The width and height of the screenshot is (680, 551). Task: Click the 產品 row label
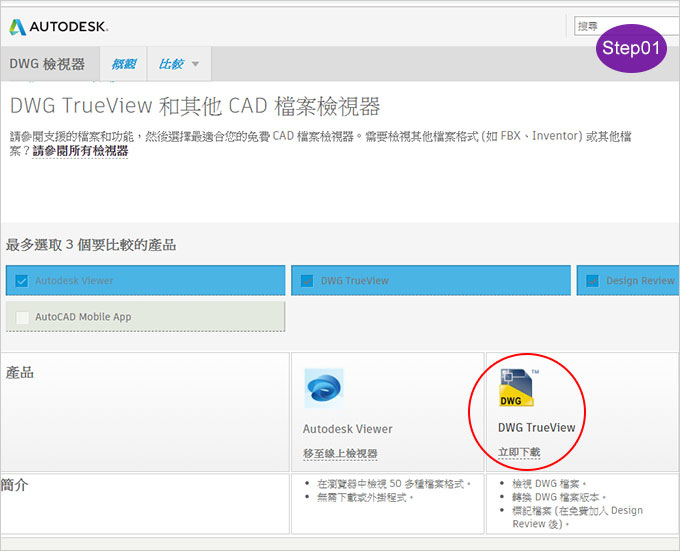click(20, 373)
